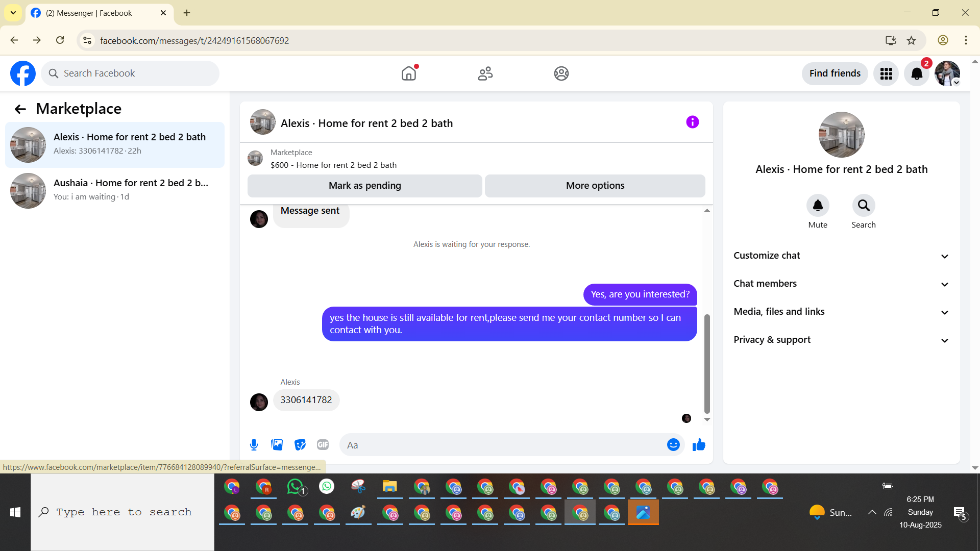
Task: Open the Facebook apps grid menu
Action: [x=886, y=74]
